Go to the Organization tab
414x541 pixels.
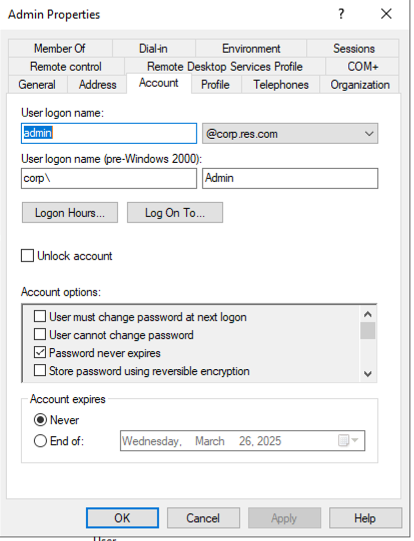(x=359, y=85)
